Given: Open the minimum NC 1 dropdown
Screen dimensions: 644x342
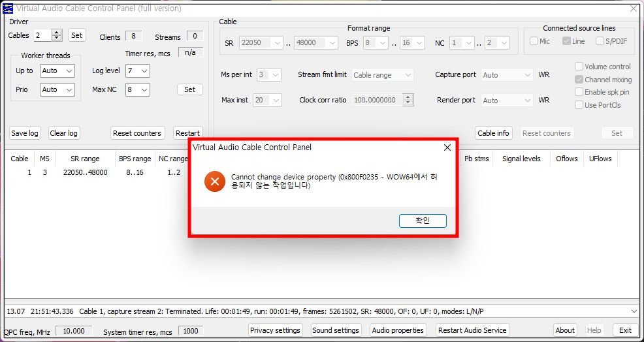Looking at the screenshot, I should 462,42.
